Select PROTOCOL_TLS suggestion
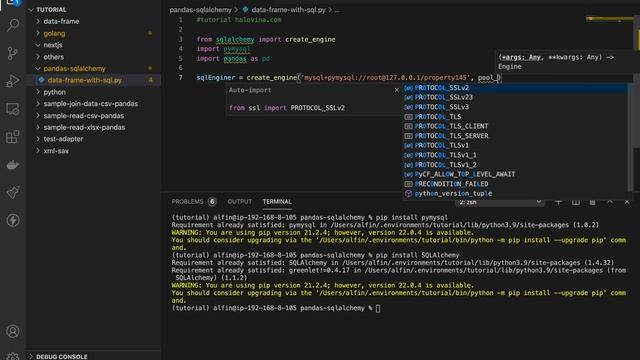This screenshot has height=360, width=640. click(515, 117)
